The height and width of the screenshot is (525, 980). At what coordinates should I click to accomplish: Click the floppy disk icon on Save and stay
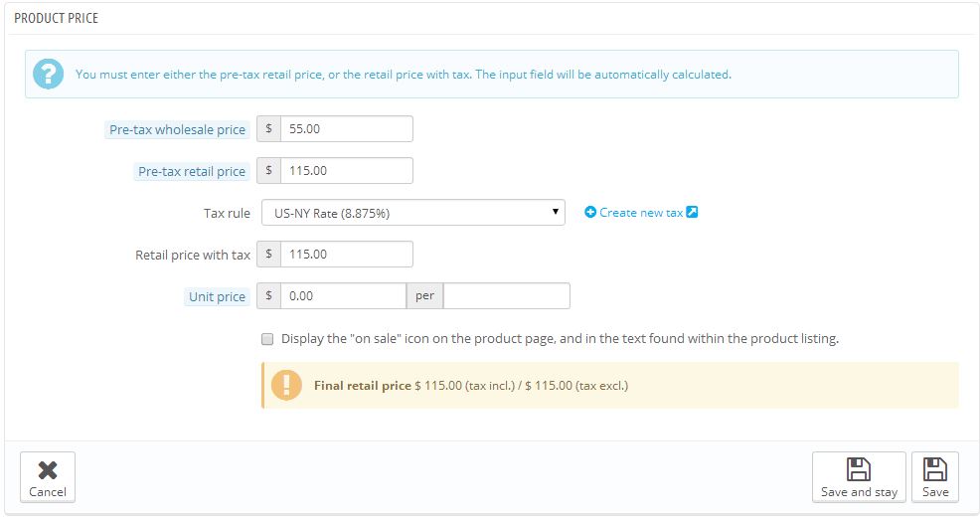pos(859,469)
